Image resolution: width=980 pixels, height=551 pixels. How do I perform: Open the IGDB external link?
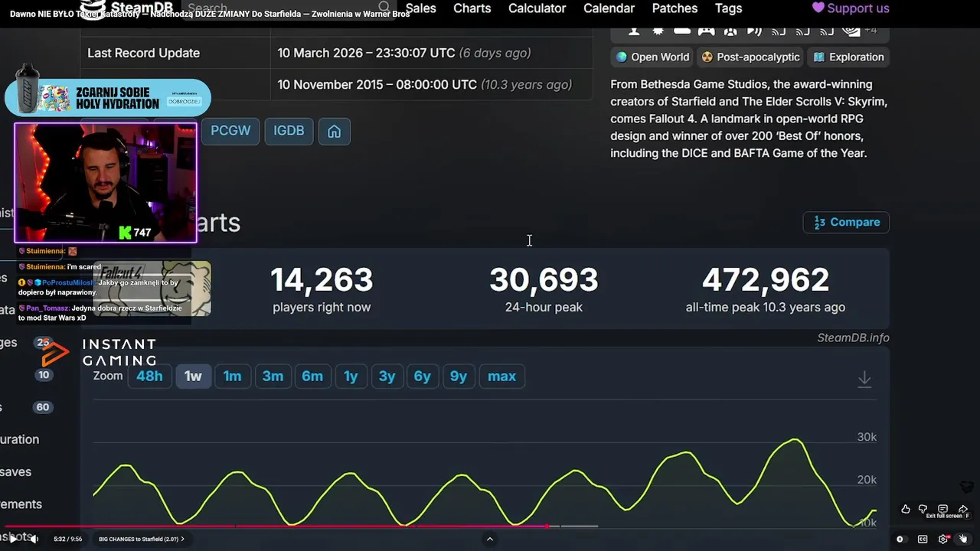[x=289, y=131]
